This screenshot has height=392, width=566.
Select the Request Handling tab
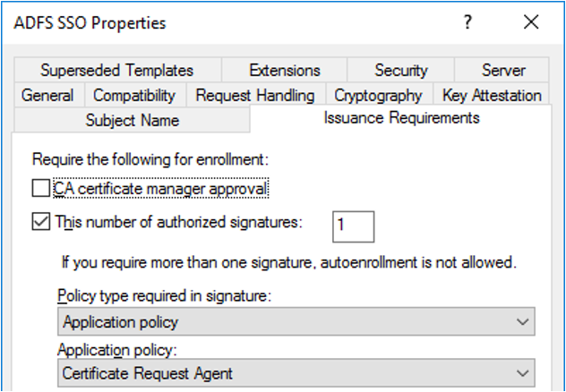(254, 95)
